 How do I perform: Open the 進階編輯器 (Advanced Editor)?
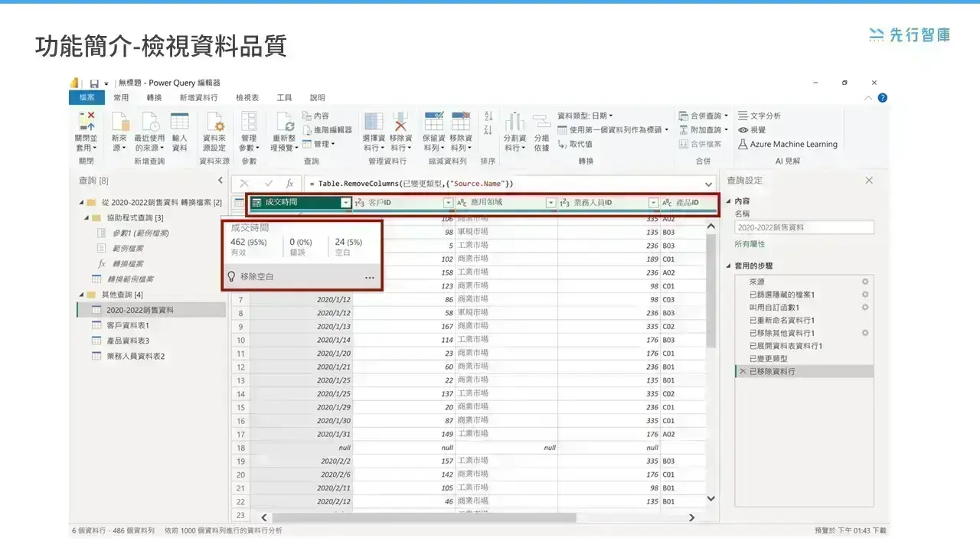tap(327, 130)
